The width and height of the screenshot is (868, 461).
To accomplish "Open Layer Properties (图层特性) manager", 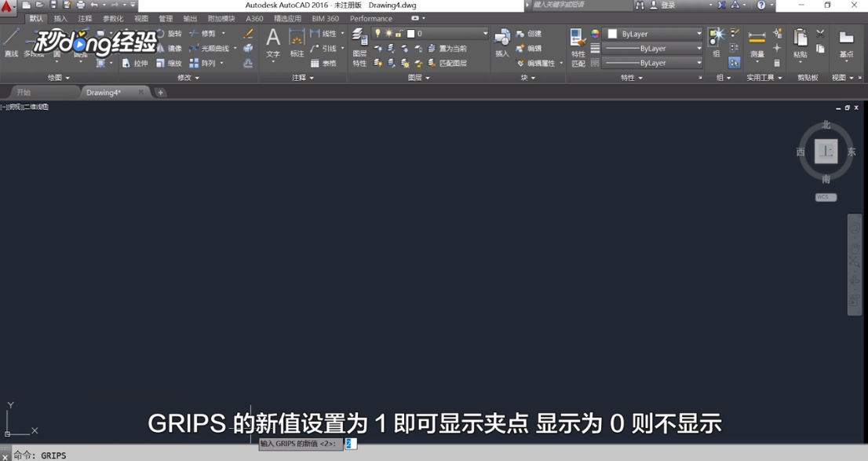I will coord(359,47).
